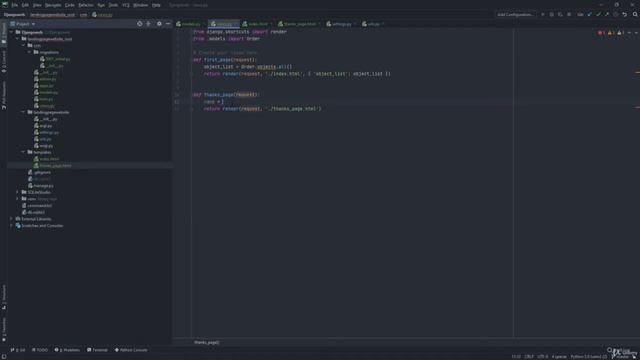The width and height of the screenshot is (640, 360).
Task: Open the Refactor menu
Action: (86, 5)
